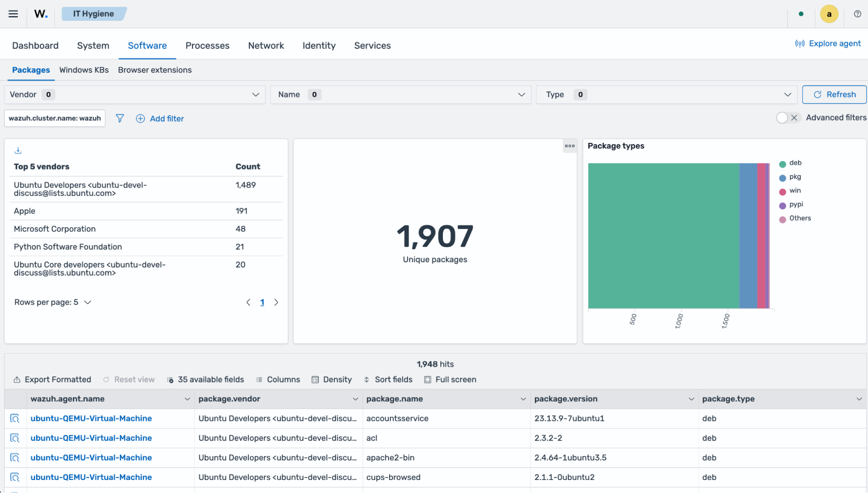Select page 1 in vendors pagination

click(x=262, y=302)
